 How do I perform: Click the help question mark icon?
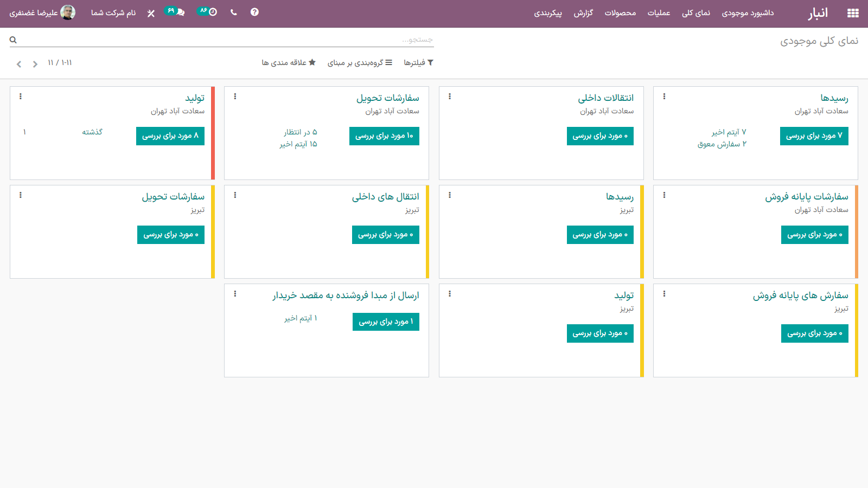tap(254, 12)
